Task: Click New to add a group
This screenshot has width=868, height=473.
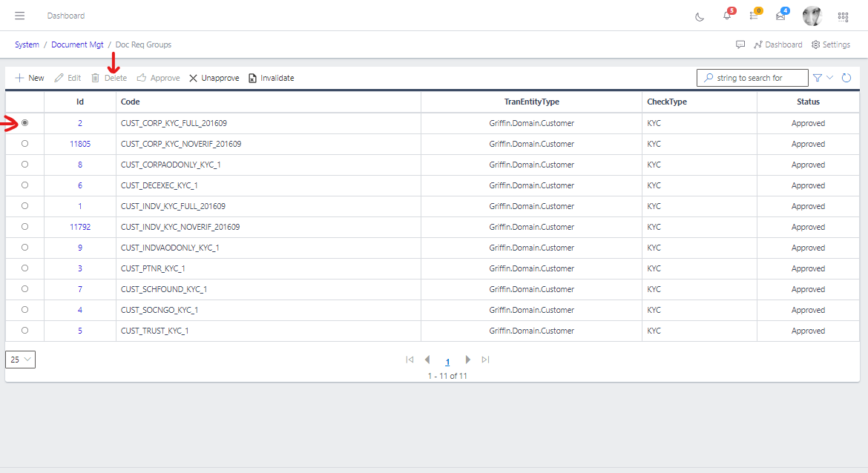Action: (30, 78)
